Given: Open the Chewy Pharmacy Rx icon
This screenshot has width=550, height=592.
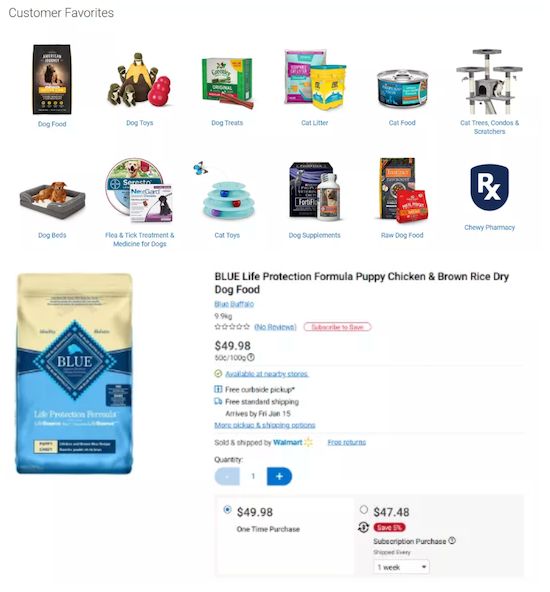Looking at the screenshot, I should (489, 188).
